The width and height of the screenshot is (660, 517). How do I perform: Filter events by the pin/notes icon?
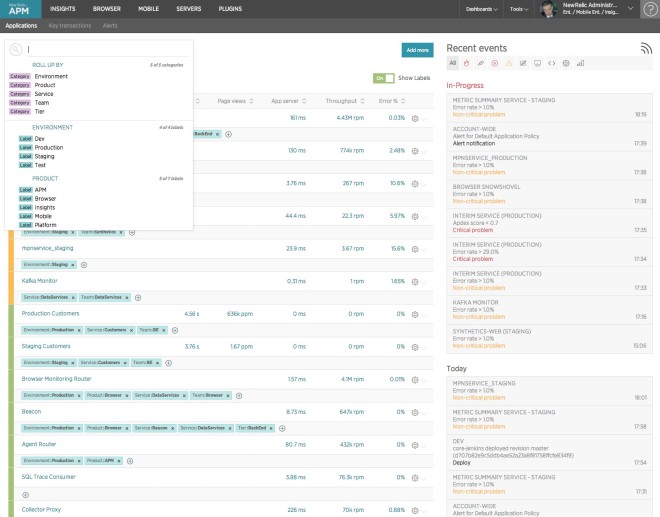click(x=481, y=64)
